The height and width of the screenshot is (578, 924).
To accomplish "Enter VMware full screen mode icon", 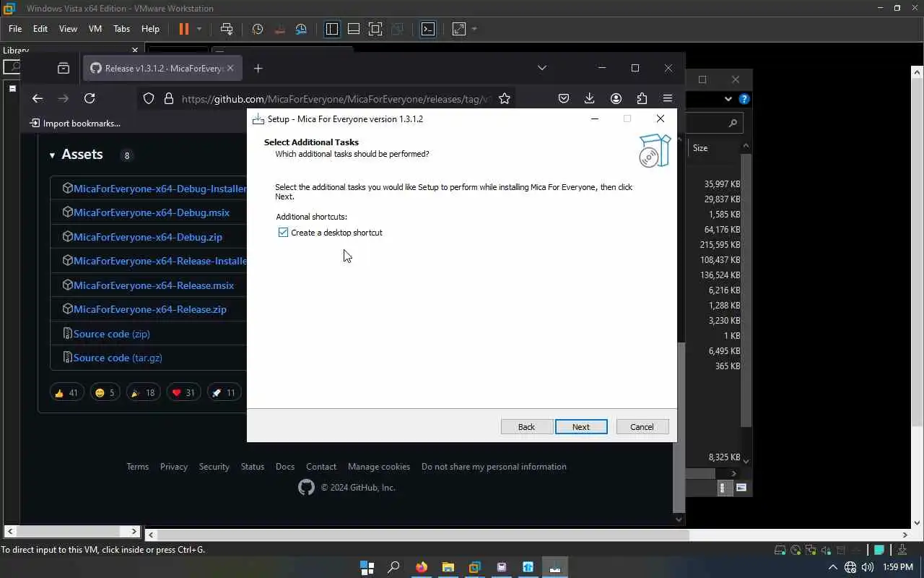I will 375,29.
